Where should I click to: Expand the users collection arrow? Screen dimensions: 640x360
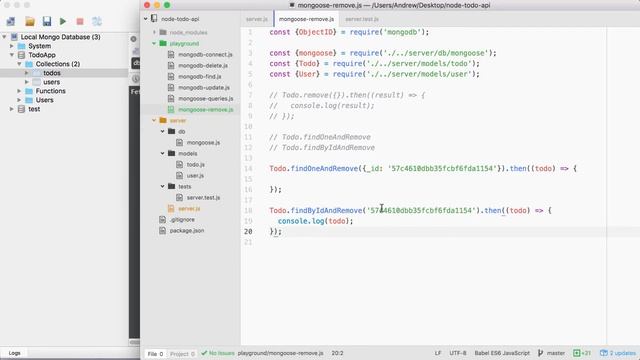point(27,82)
